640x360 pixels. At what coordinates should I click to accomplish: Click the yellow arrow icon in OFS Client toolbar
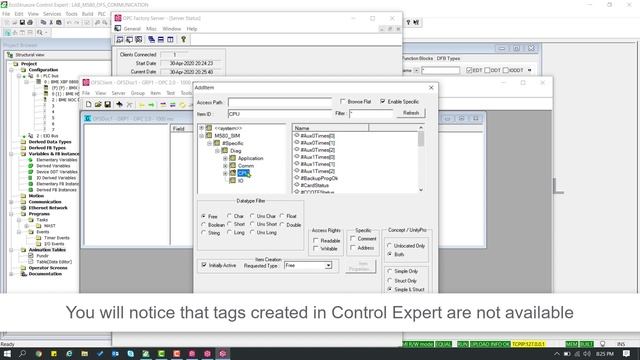point(142,105)
